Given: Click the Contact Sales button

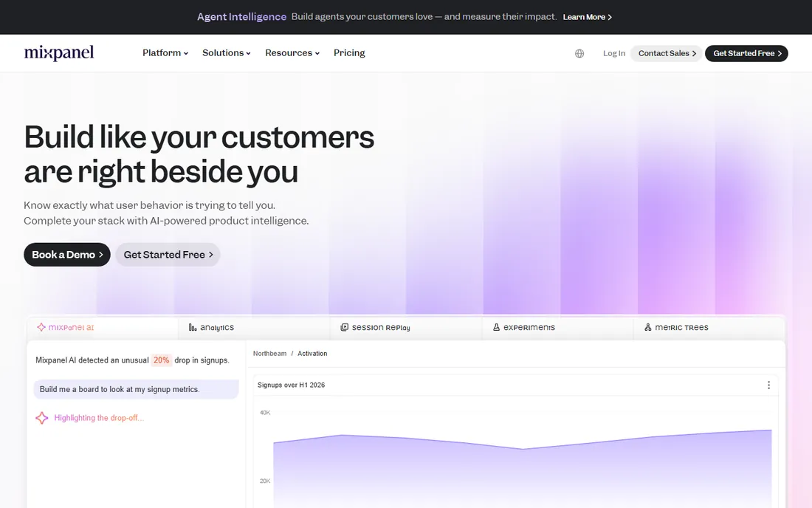Looking at the screenshot, I should point(667,53).
